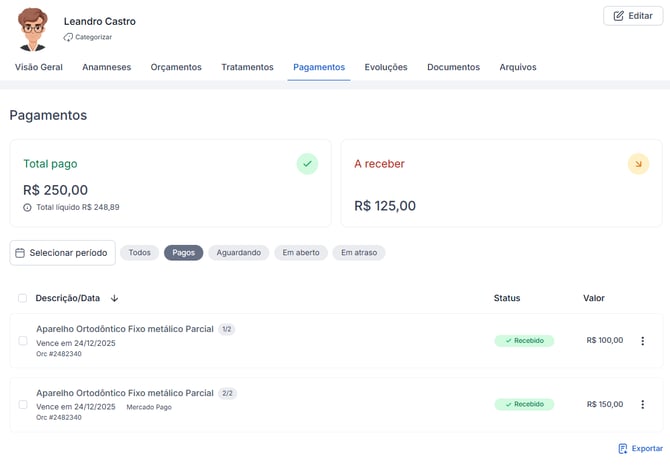Click the Recebido status badge of first payment
Screen dimensions: 670x465
[x=524, y=341]
